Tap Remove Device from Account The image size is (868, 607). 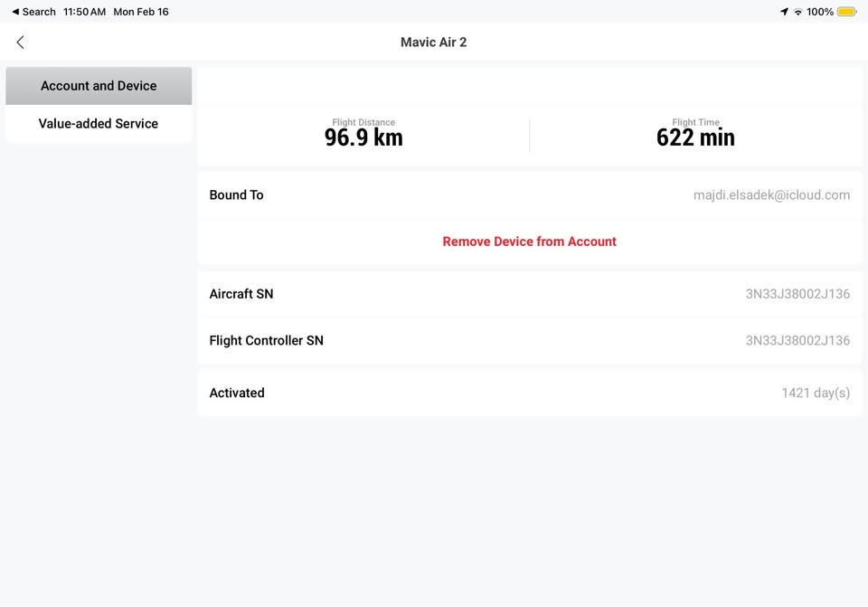[529, 242]
